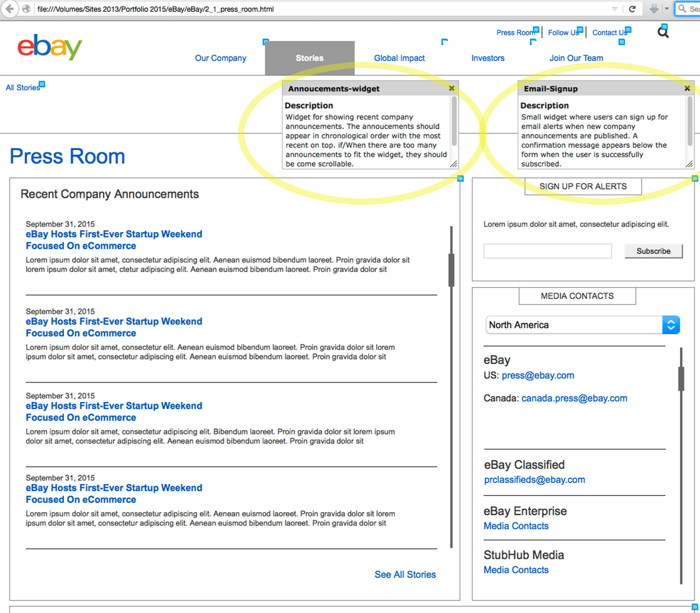Click resize handle of Annoucements-widget description
This screenshot has height=613, width=700.
[x=453, y=164]
